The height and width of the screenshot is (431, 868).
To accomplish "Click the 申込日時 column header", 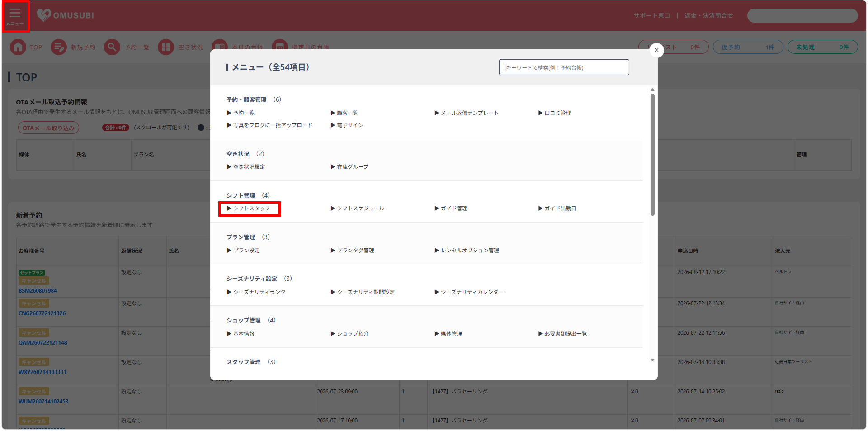I will coord(688,251).
